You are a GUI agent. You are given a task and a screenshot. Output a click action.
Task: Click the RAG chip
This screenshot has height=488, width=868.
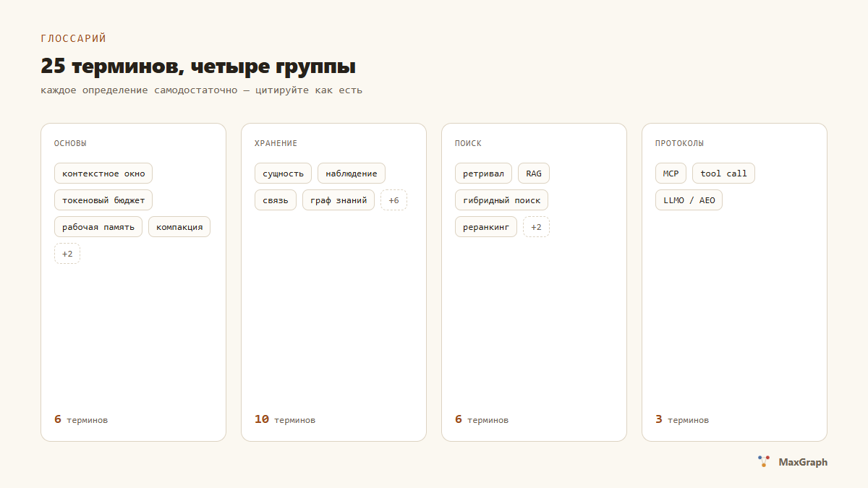click(534, 174)
